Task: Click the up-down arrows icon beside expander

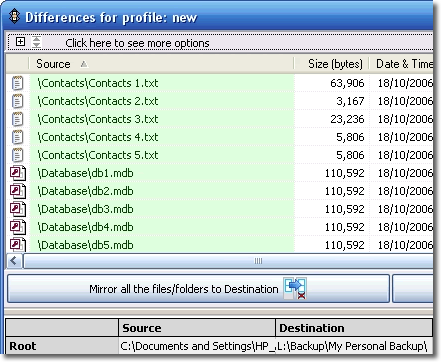Action: pos(36,42)
